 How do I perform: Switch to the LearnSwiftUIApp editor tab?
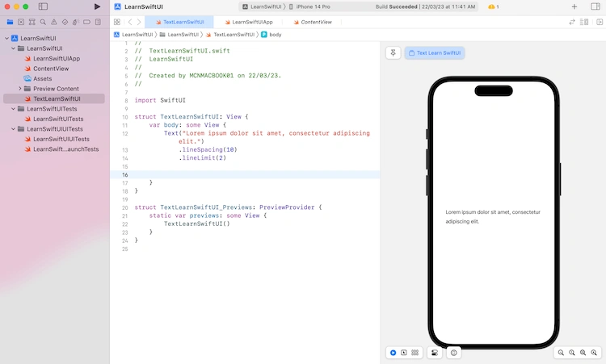[249, 22]
